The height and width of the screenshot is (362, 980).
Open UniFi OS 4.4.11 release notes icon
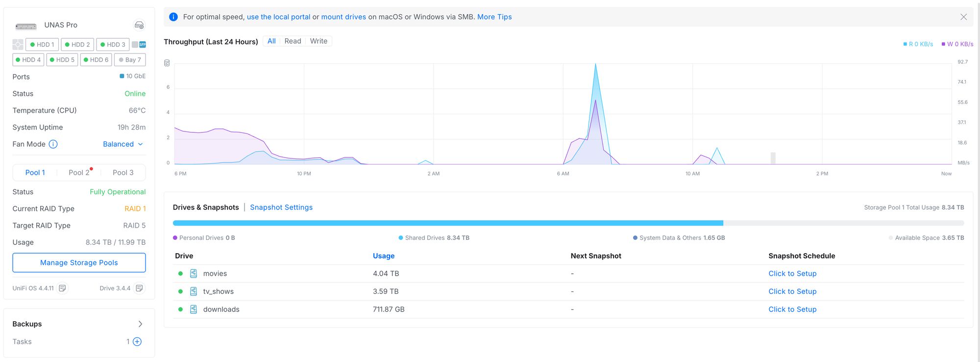pyautogui.click(x=62, y=288)
